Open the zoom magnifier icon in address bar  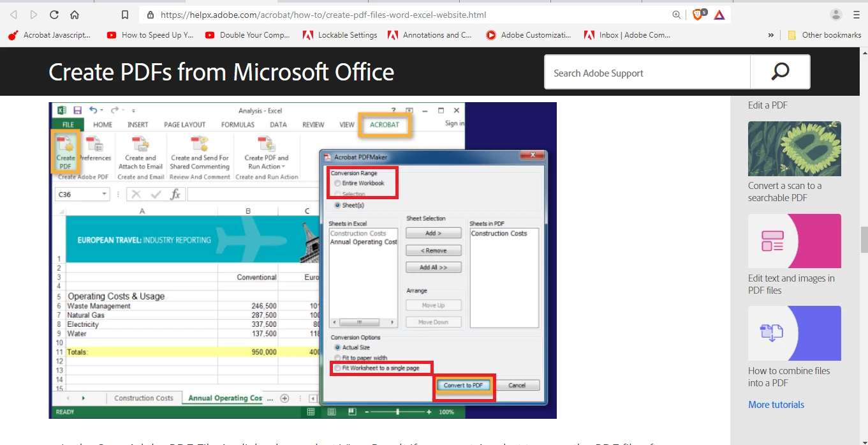pos(677,15)
